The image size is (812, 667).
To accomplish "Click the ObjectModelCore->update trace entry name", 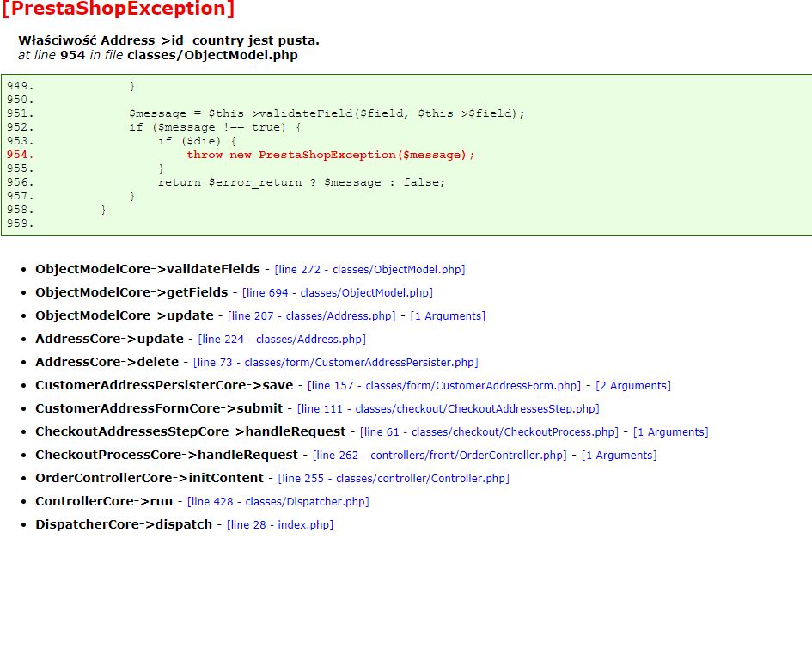I will tap(125, 316).
